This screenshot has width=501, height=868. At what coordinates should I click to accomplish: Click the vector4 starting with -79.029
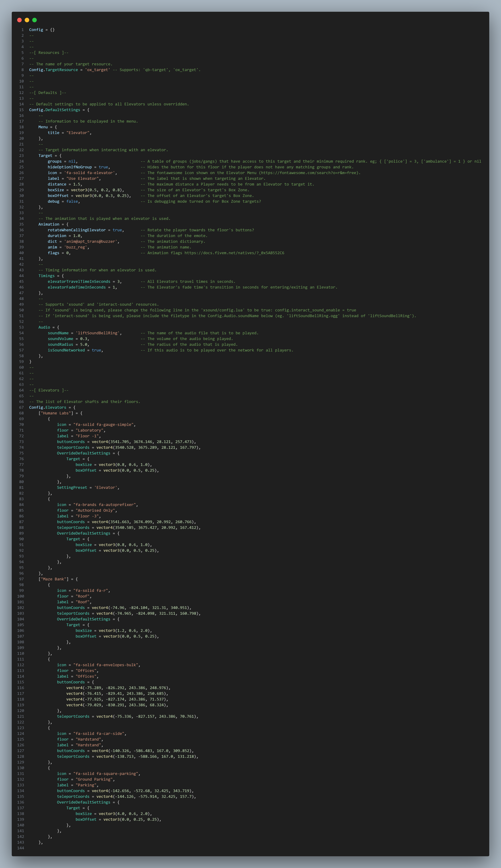116,705
